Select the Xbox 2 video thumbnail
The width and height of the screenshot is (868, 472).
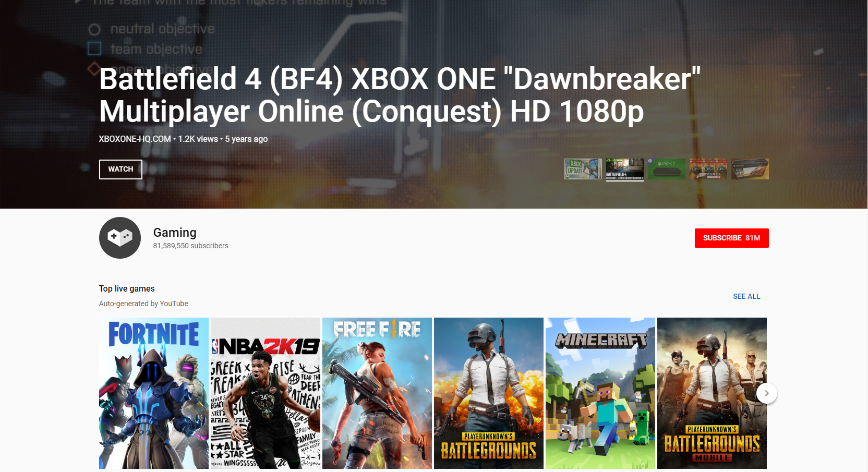pyautogui.click(x=667, y=169)
